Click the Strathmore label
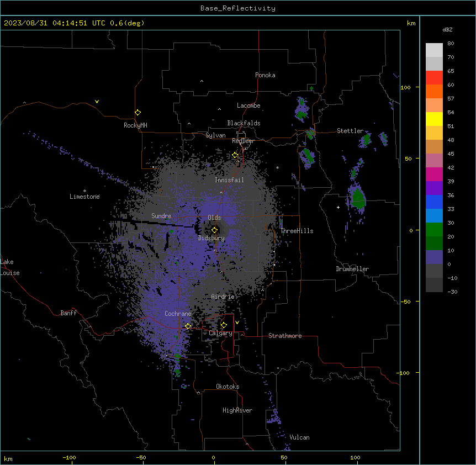The image size is (476, 465). pyautogui.click(x=285, y=336)
